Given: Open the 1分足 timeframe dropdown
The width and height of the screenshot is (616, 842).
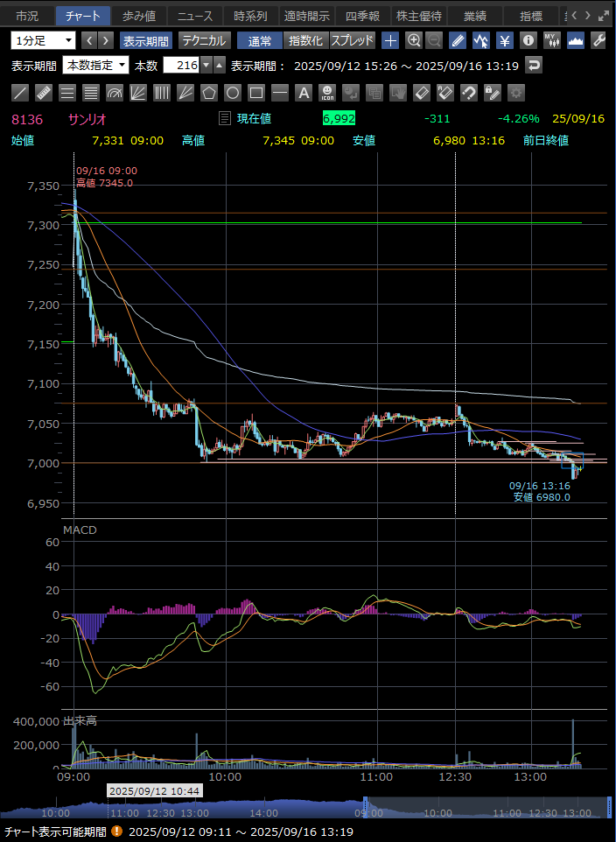Looking at the screenshot, I should point(44,40).
